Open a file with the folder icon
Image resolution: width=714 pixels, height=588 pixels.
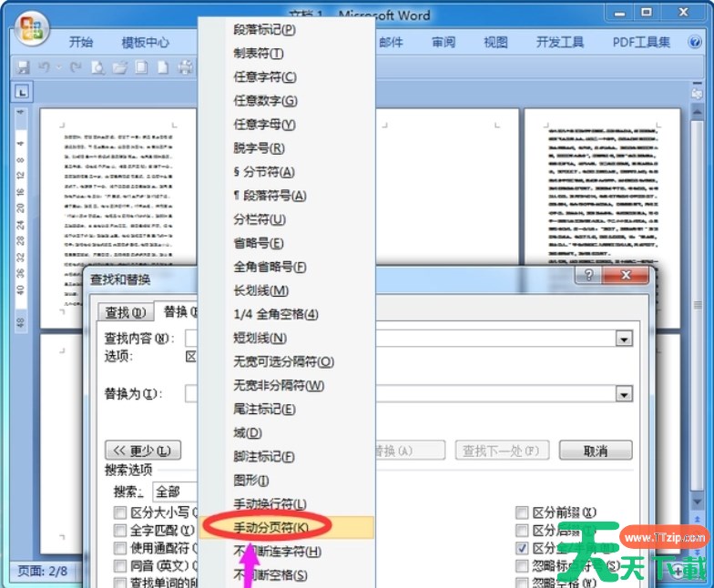click(x=120, y=67)
